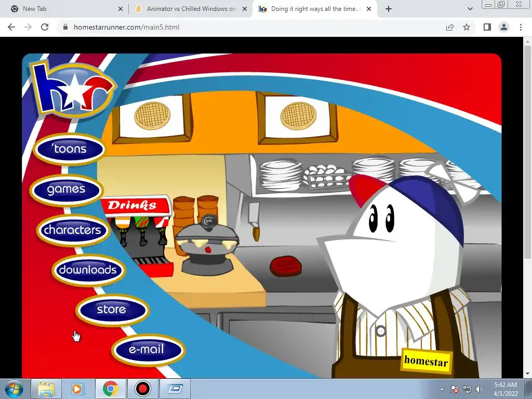Show hidden system tray icons
The width and height of the screenshot is (532, 399).
click(x=442, y=389)
